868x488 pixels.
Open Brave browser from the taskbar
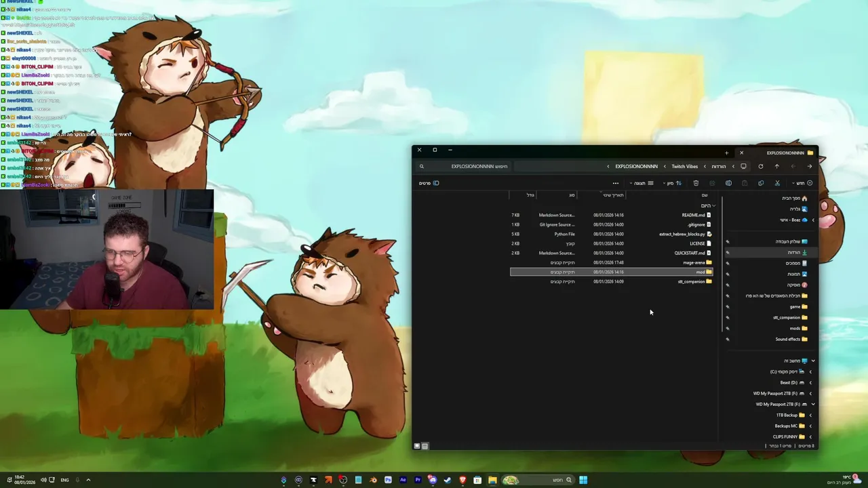tap(462, 480)
